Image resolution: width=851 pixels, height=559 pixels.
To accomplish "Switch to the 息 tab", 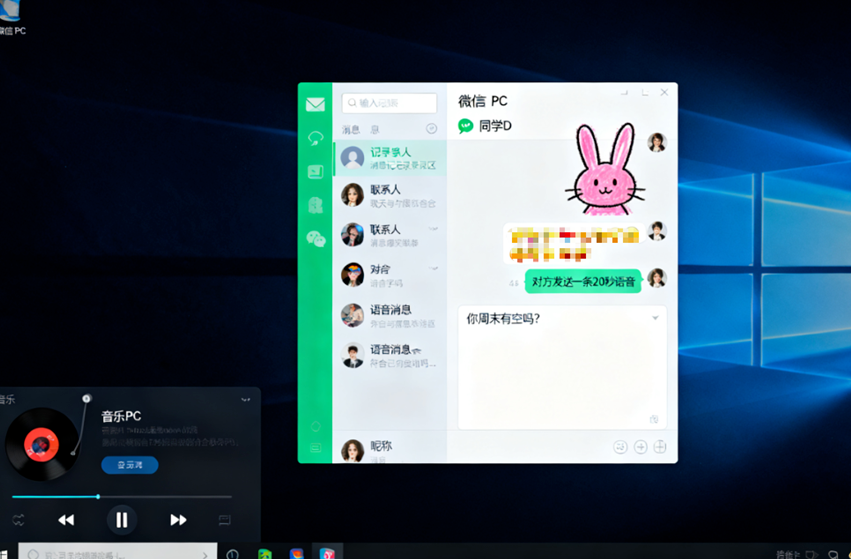I will 374,129.
